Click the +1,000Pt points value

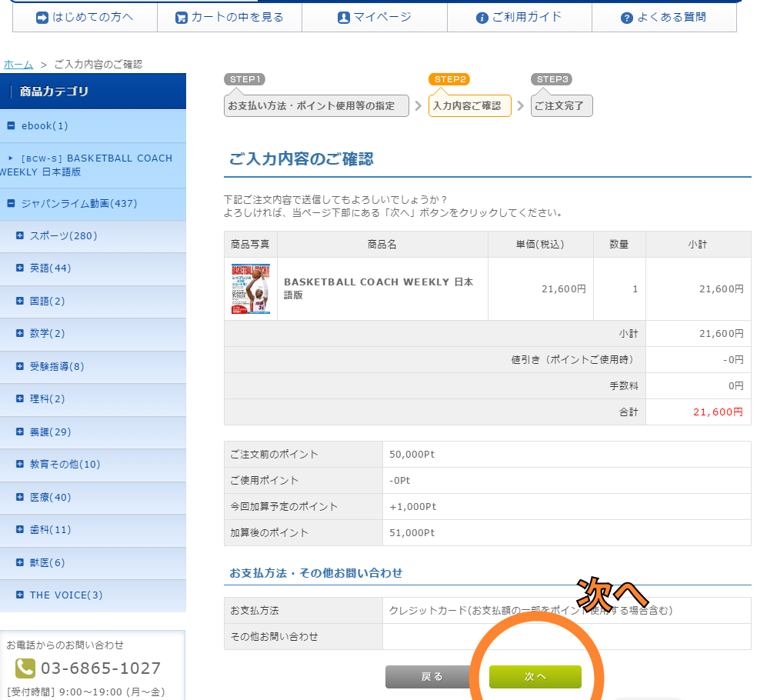413,506
